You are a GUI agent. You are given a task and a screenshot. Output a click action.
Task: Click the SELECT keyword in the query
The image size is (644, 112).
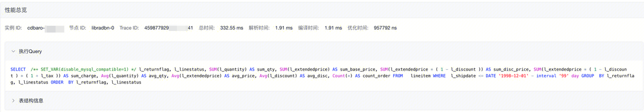[x=18, y=69]
